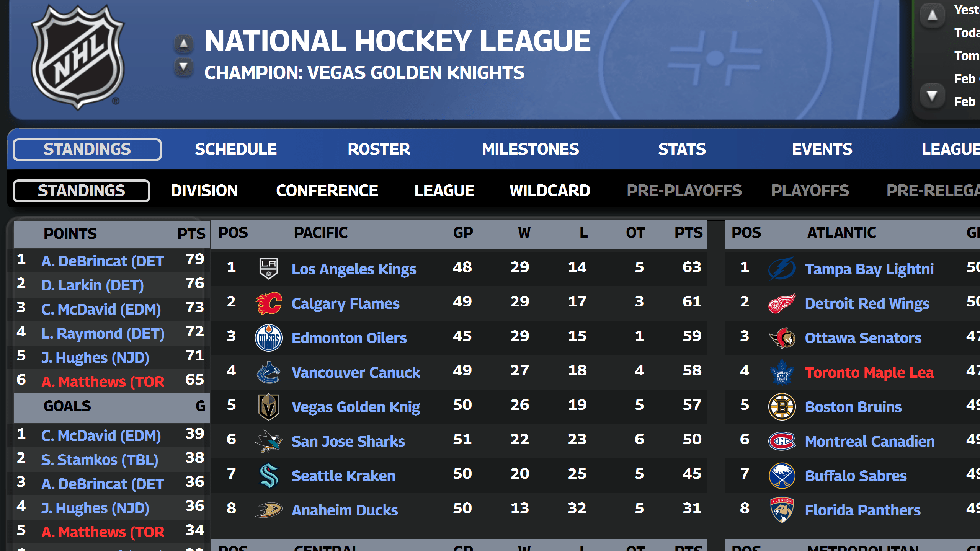Open the Schedule tab

(x=235, y=149)
